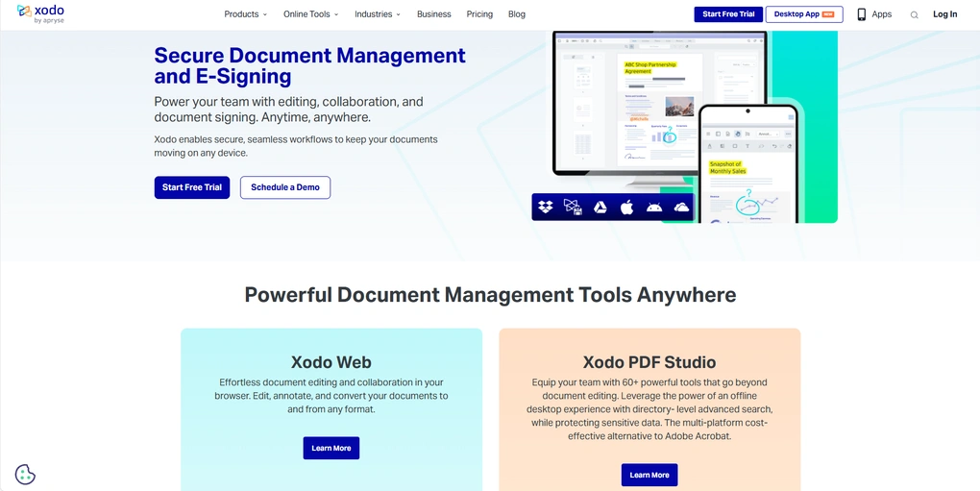Click hero Start Free Trial button
The height and width of the screenshot is (491, 980).
pos(192,187)
